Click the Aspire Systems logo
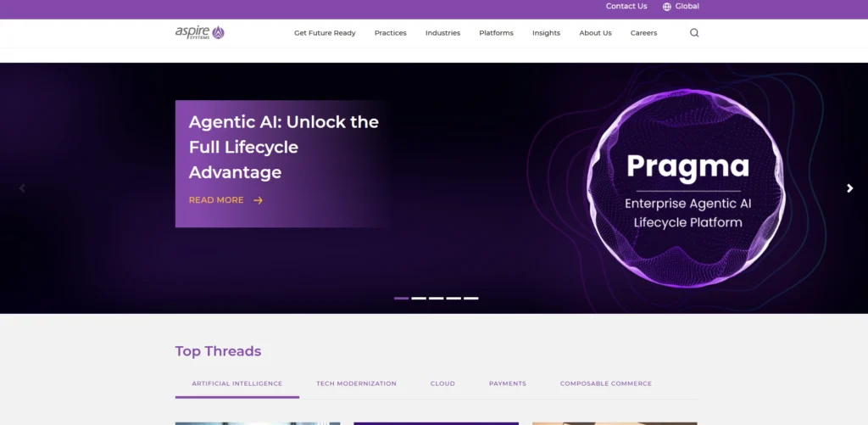Image resolution: width=868 pixels, height=425 pixels. (200, 32)
